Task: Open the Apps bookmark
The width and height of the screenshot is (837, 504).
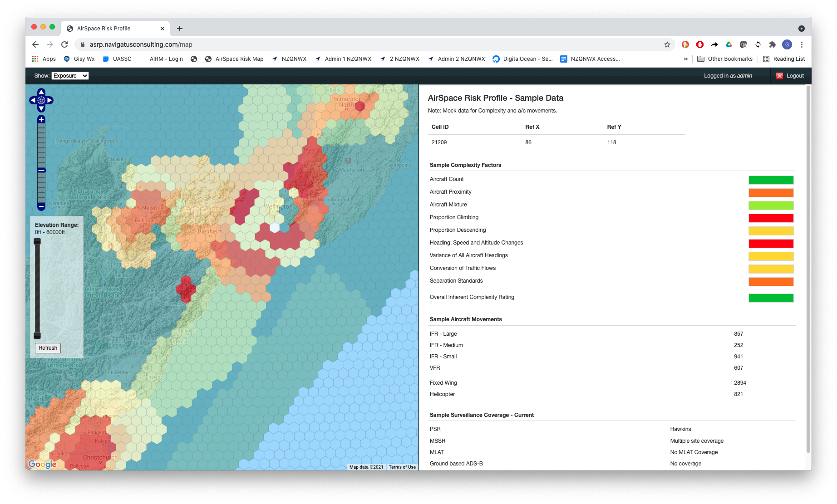Action: click(44, 59)
